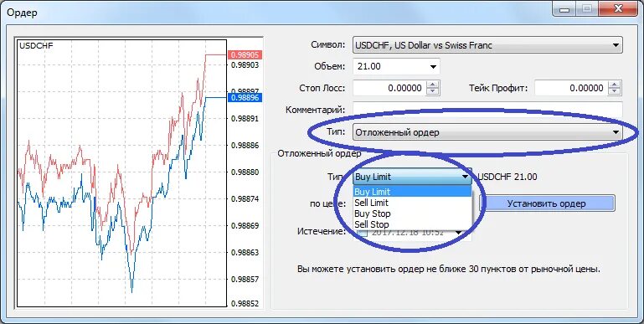The height and width of the screenshot is (324, 644).
Task: Click the 0.98880 price axis value
Action: [x=245, y=172]
